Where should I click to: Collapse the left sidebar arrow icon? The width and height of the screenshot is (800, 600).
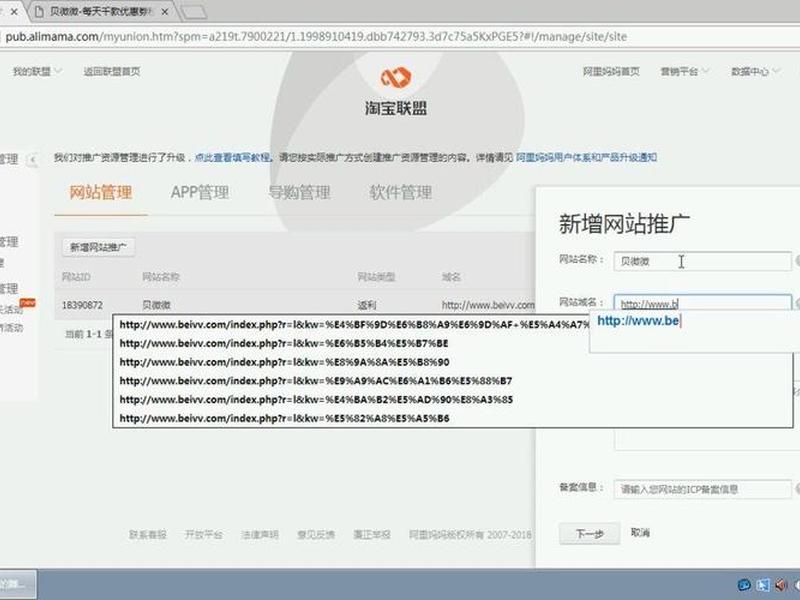(x=32, y=160)
